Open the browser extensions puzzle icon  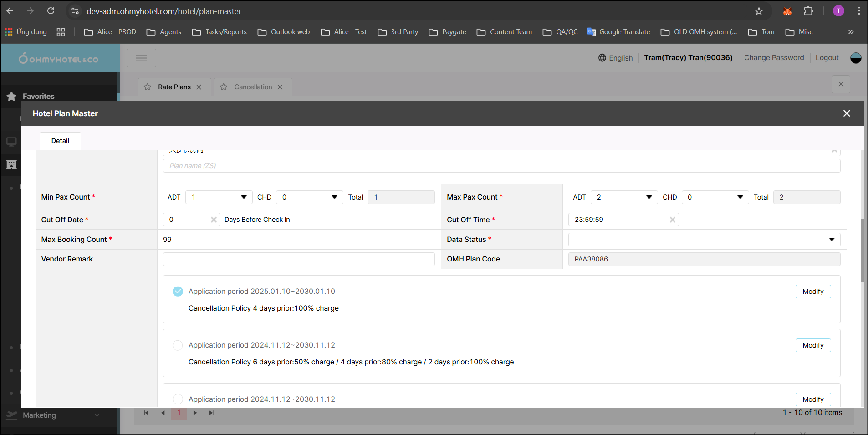(808, 11)
